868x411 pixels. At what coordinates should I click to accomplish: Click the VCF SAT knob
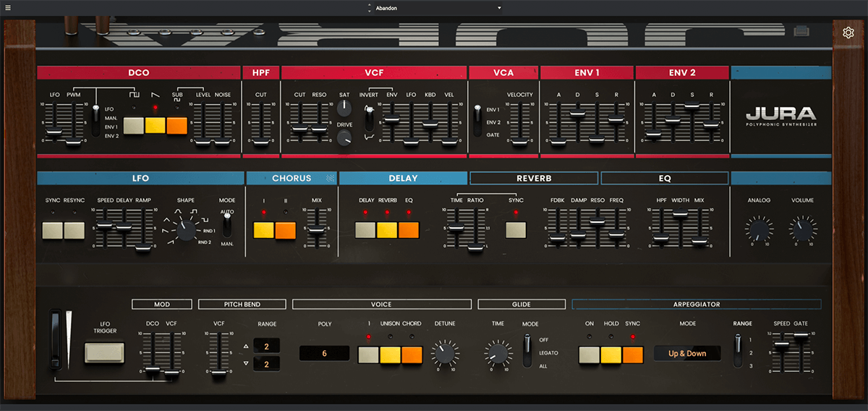(x=345, y=109)
